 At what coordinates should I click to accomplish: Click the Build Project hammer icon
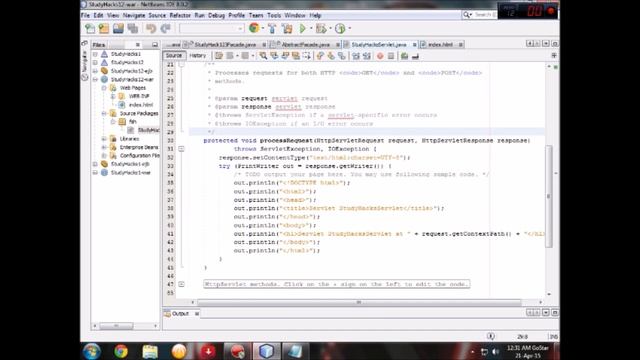[x=272, y=29]
